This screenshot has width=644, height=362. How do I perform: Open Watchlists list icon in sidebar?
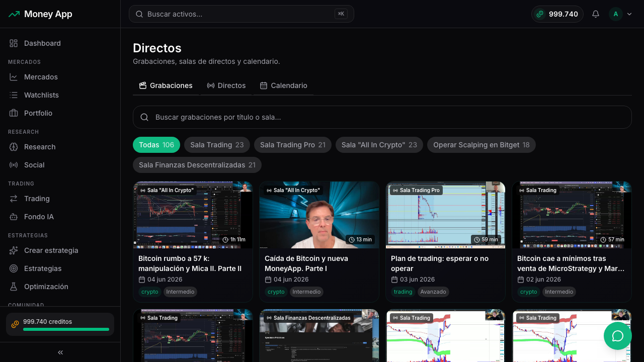coord(14,95)
